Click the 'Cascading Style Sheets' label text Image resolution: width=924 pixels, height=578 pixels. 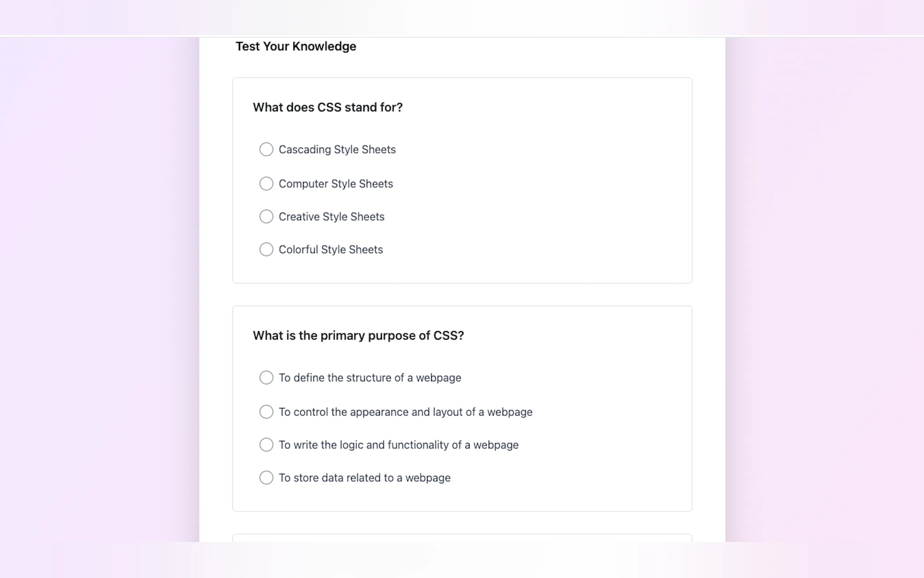pos(337,150)
